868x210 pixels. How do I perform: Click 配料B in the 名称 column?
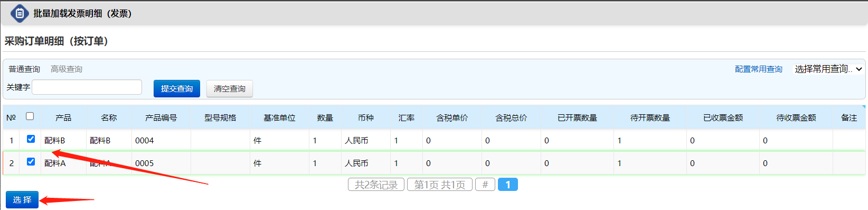(100, 141)
